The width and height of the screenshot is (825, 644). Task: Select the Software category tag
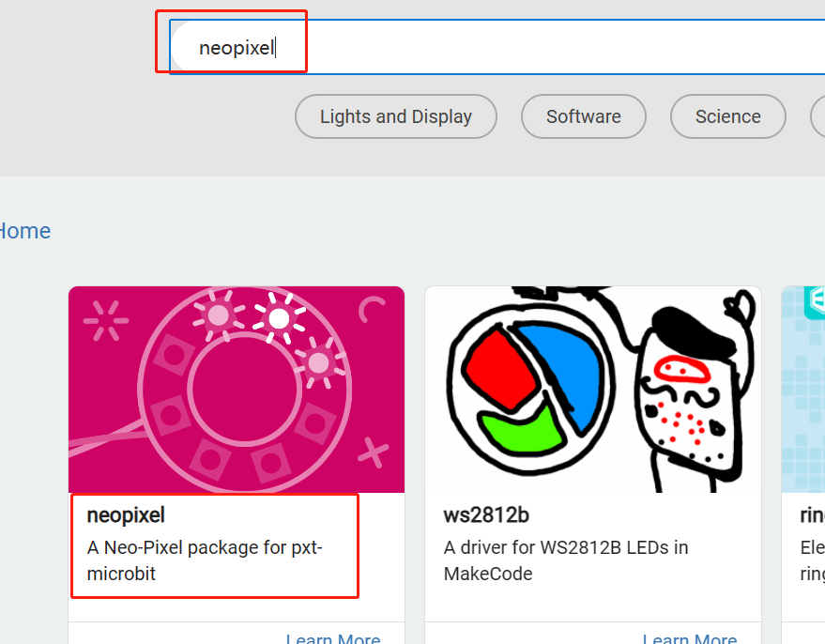point(584,116)
